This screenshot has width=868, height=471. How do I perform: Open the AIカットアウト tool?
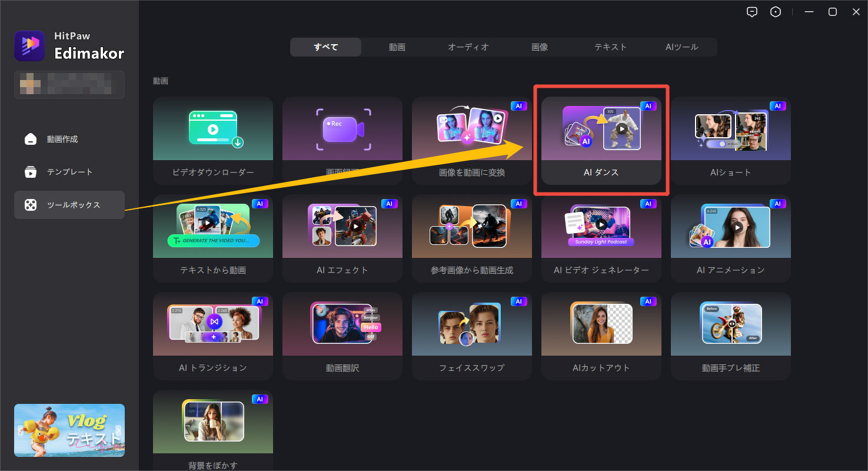[601, 336]
